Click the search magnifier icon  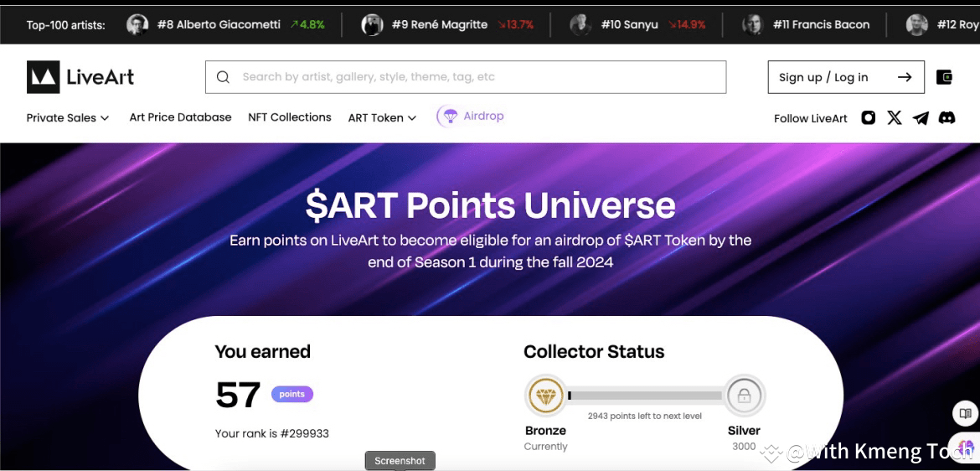coord(223,77)
